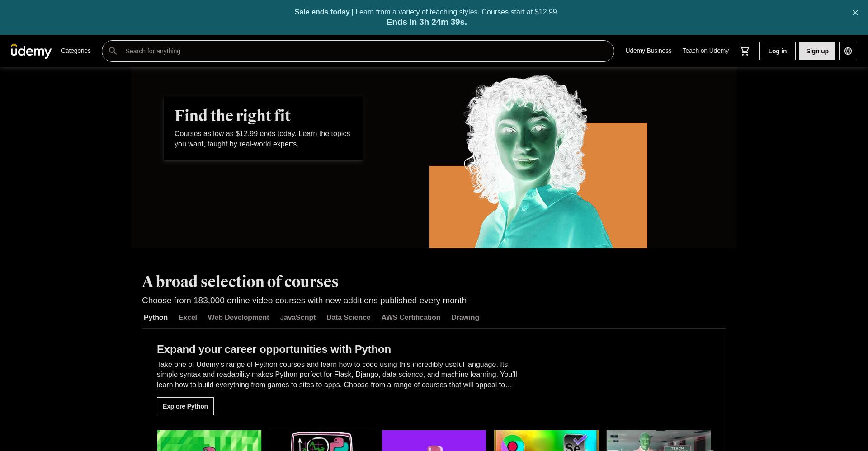This screenshot has width=868, height=451.
Task: Open the classroom teacher course thumbnail
Action: coord(658,441)
